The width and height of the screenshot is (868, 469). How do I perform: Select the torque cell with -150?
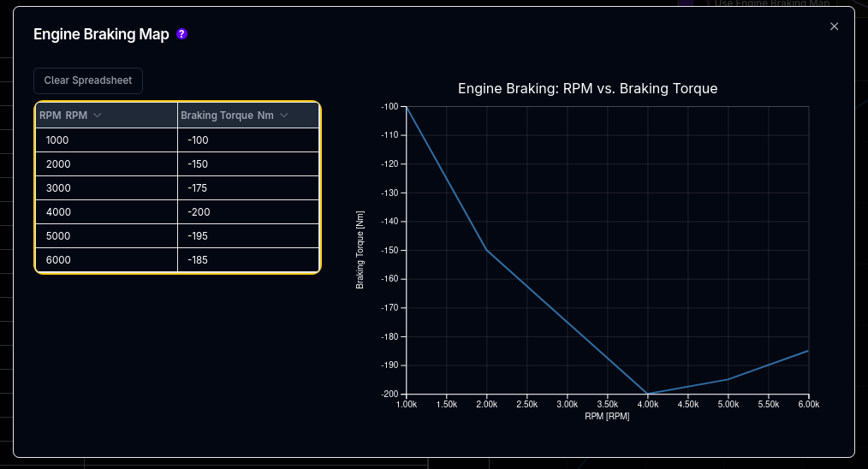point(248,164)
